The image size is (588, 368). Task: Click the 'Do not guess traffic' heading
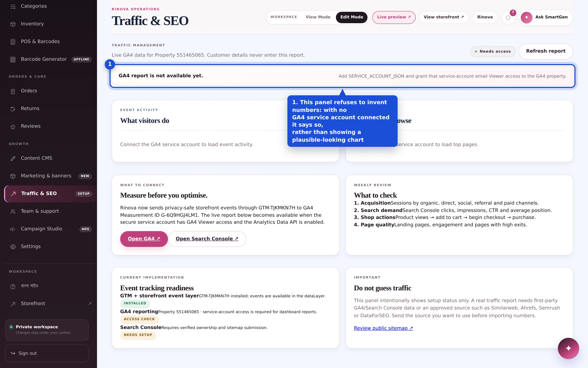(382, 288)
